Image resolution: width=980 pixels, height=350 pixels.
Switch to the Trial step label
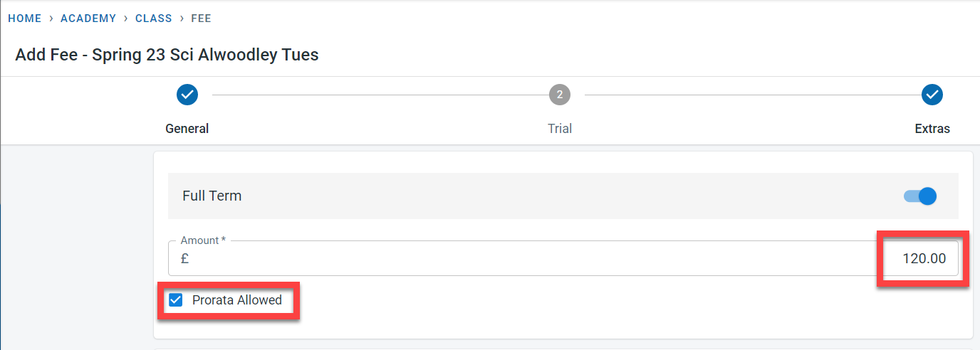coord(560,129)
